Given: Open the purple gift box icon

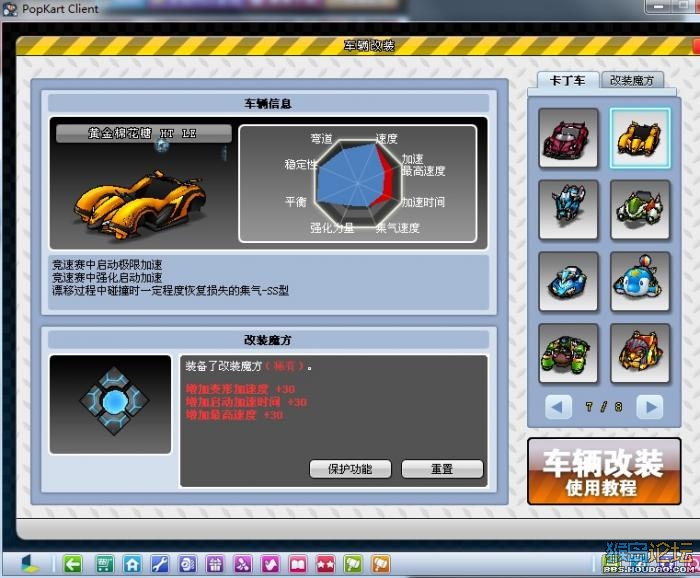Looking at the screenshot, I should tap(215, 565).
